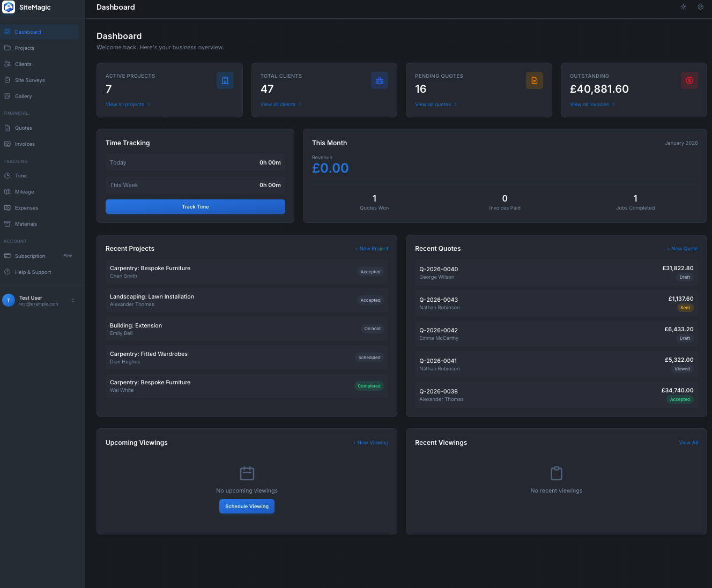Select quote Q-2026-0040 from Recent Quotes
Screen dimensions: 712x588
556,272
